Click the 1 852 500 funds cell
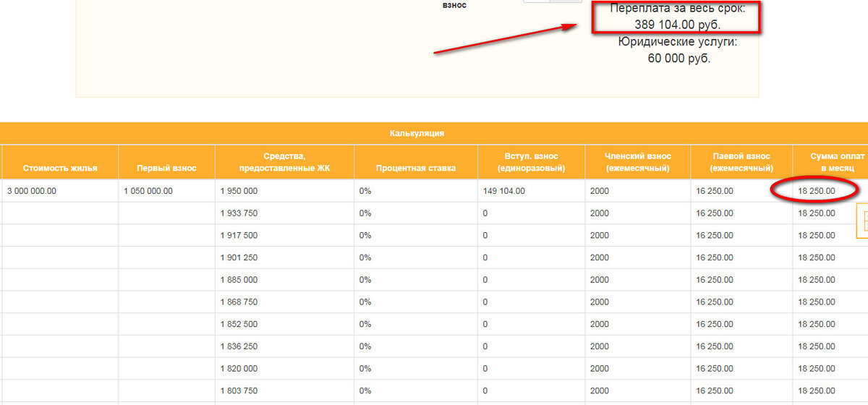The height and width of the screenshot is (405, 868). (284, 325)
